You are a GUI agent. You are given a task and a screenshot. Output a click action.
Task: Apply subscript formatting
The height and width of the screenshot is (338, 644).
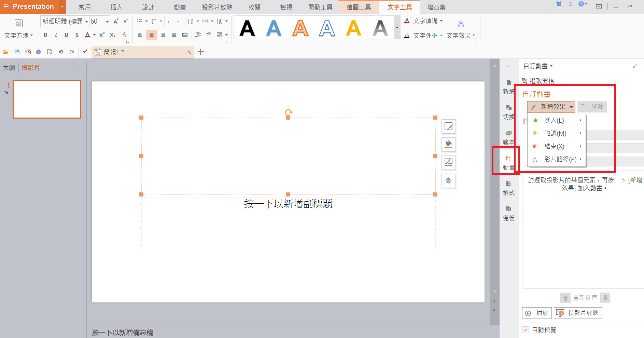pyautogui.click(x=112, y=35)
